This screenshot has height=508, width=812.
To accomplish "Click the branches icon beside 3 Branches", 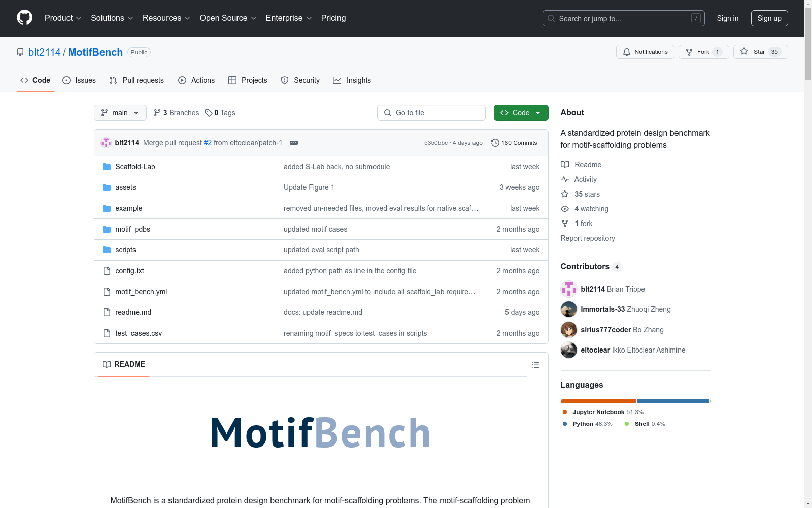I will coord(157,113).
